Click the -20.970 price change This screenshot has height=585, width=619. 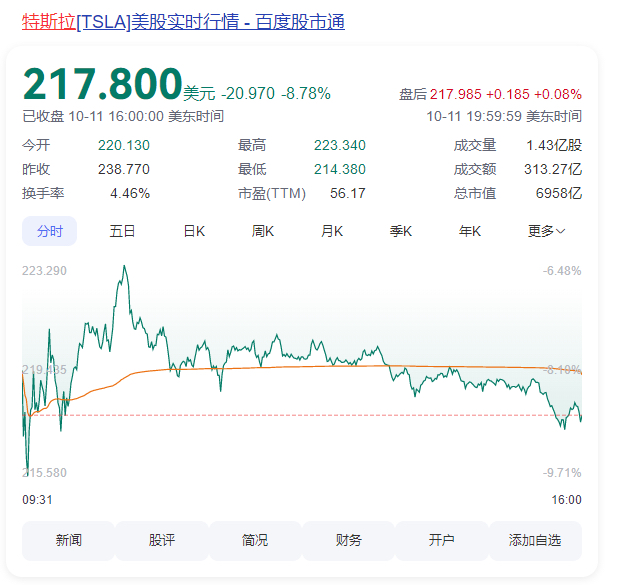tap(248, 94)
